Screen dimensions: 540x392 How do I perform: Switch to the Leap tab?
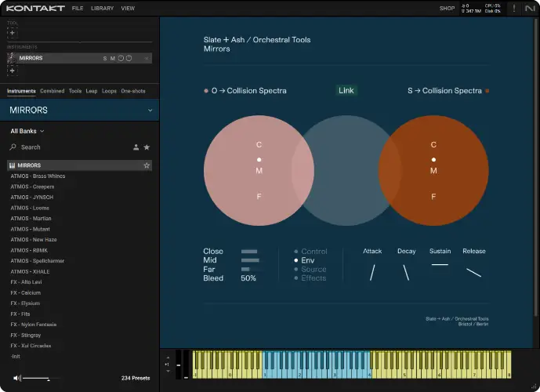(92, 91)
